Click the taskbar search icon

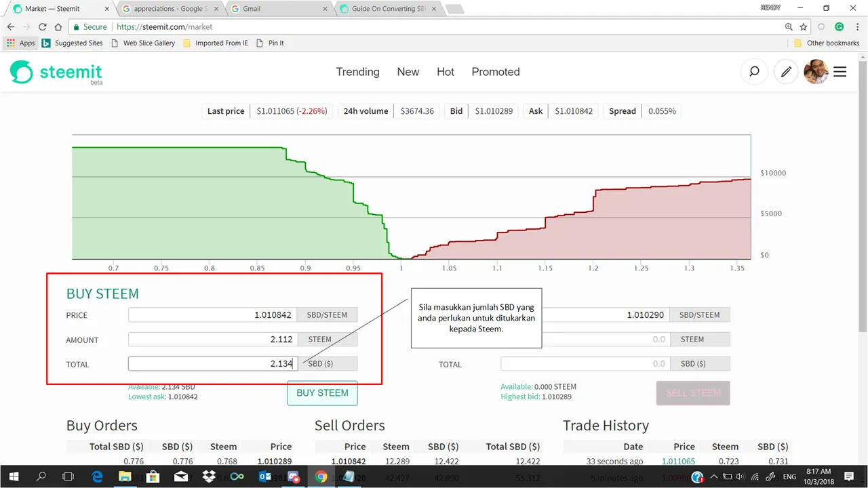(x=41, y=476)
